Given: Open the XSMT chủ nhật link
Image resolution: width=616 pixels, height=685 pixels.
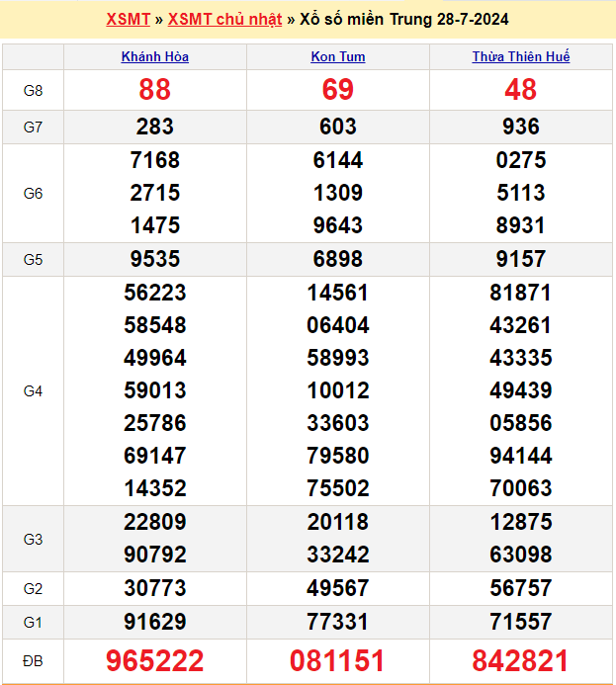Looking at the screenshot, I should (224, 20).
